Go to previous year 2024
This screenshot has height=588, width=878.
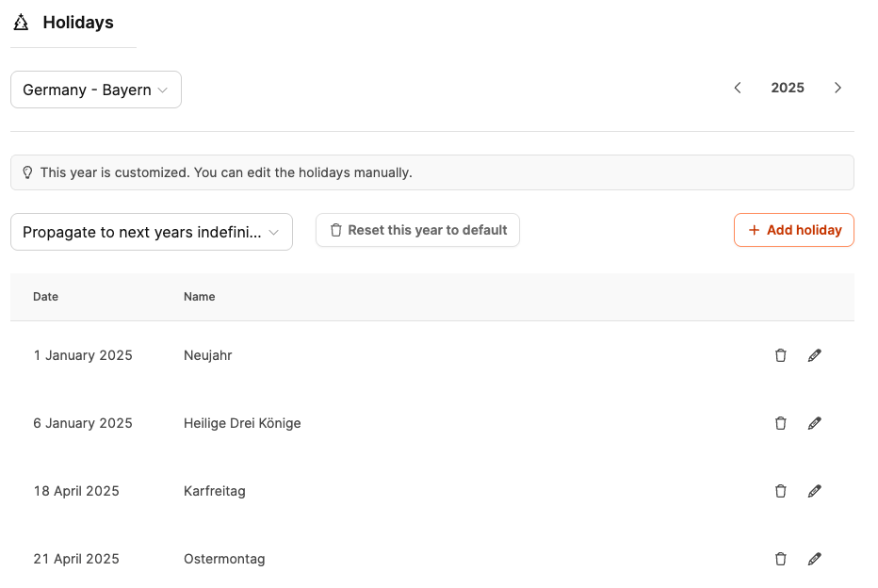click(738, 88)
